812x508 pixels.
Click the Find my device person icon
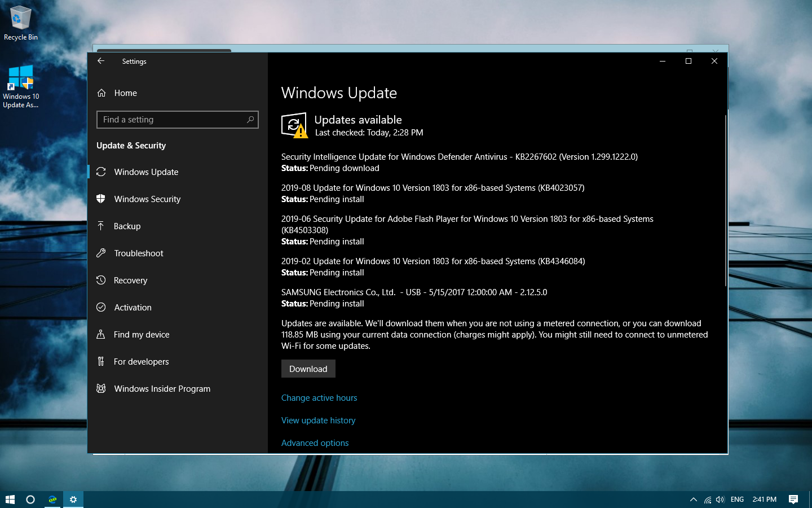(101, 334)
